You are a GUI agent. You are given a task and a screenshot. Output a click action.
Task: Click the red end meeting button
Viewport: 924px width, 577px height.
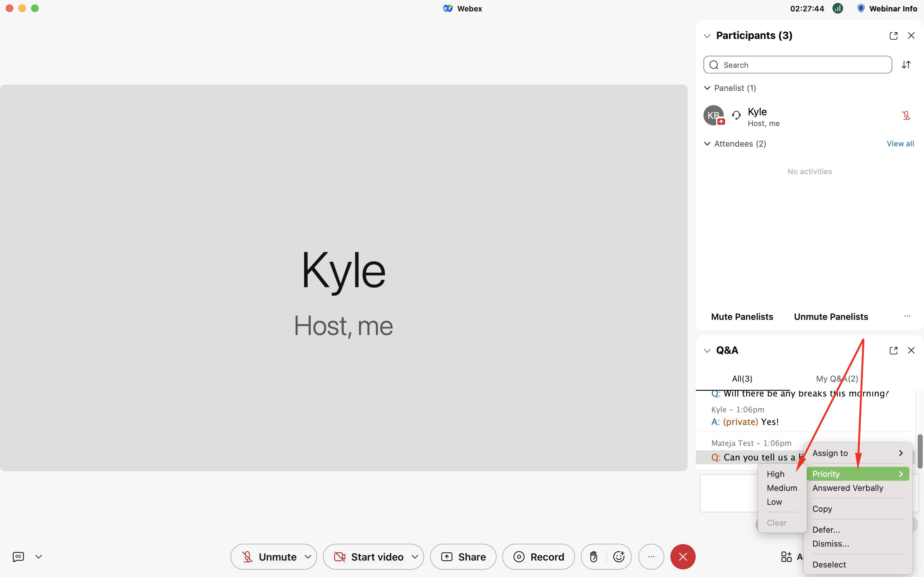coord(683,557)
